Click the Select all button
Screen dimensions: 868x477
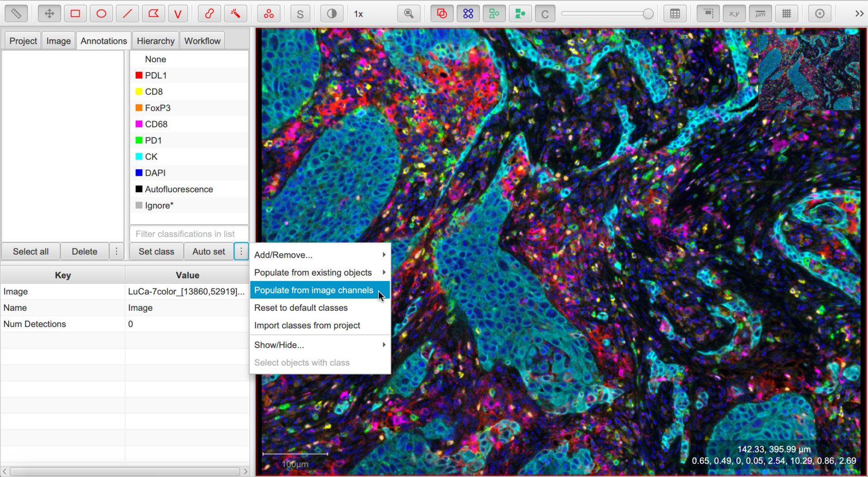tap(31, 252)
